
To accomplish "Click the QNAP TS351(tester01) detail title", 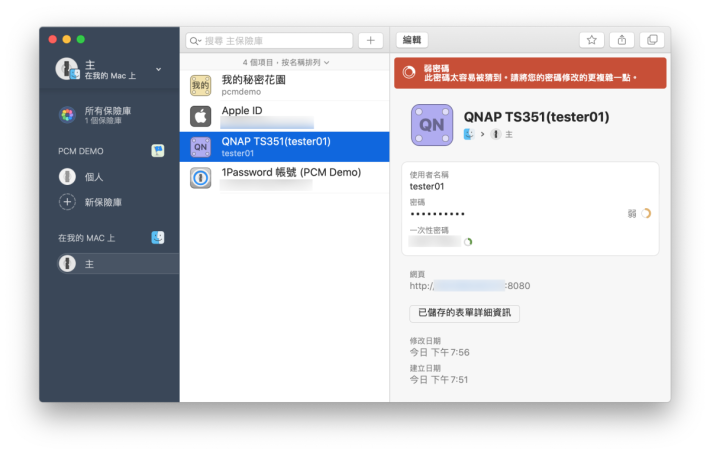I will pyautogui.click(x=536, y=117).
